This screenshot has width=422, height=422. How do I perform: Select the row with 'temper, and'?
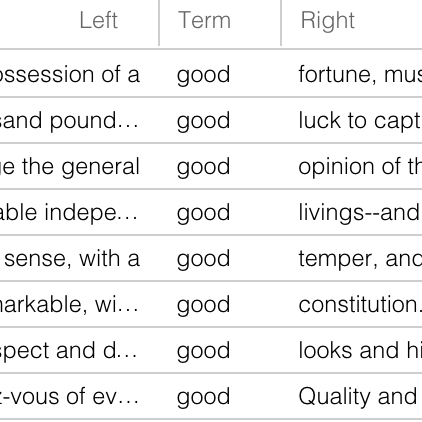click(211, 258)
